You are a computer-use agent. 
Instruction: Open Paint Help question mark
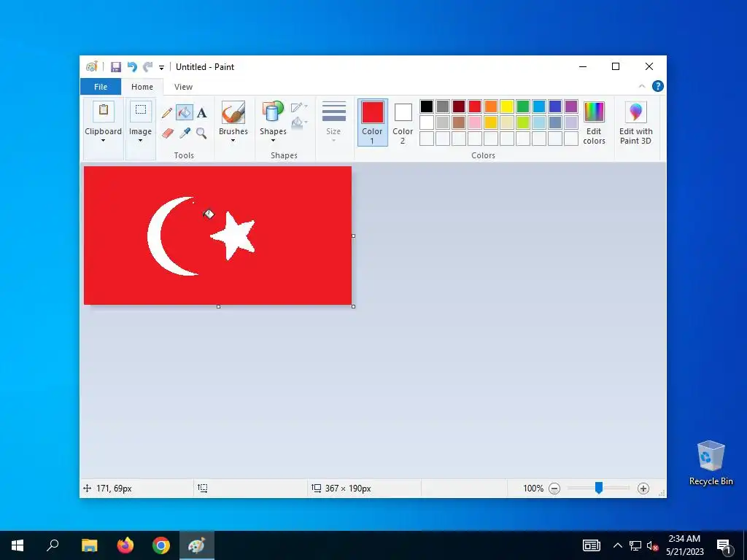click(x=657, y=86)
